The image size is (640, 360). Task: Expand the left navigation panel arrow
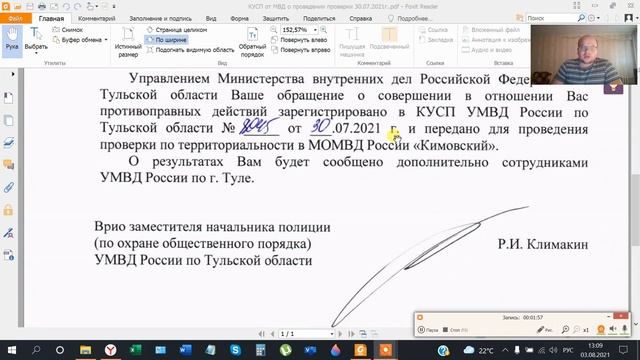(x=13, y=74)
